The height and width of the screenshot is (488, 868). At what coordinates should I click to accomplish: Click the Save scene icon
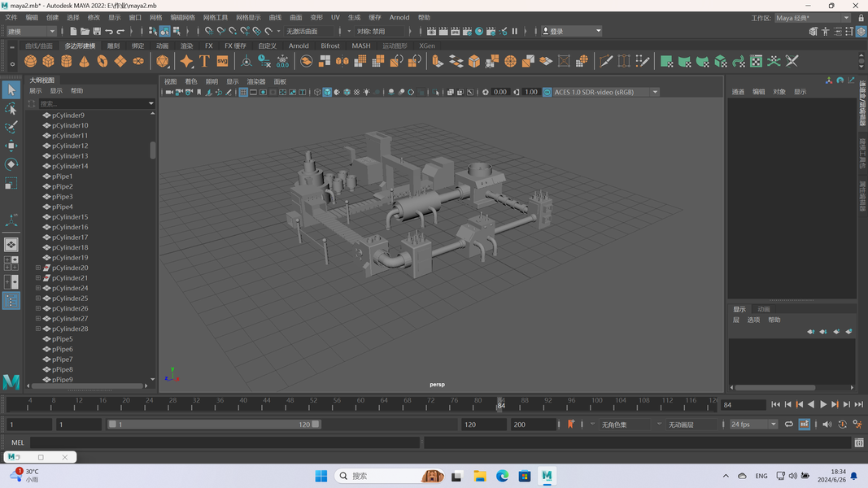(x=97, y=32)
